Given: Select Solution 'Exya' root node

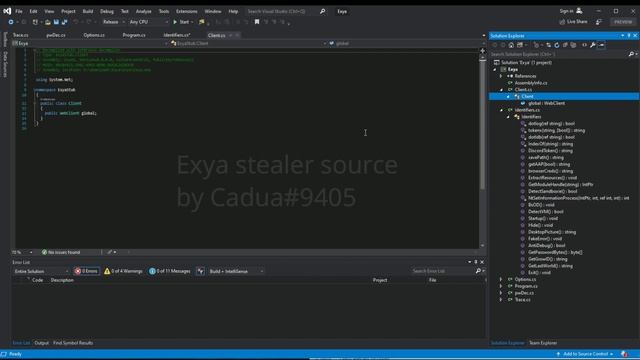Looking at the screenshot, I should (527, 63).
